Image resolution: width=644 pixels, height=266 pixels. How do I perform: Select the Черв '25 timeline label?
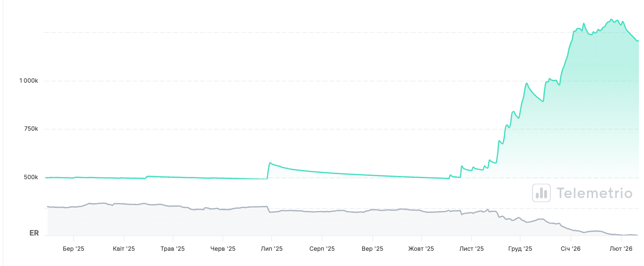[223, 249]
